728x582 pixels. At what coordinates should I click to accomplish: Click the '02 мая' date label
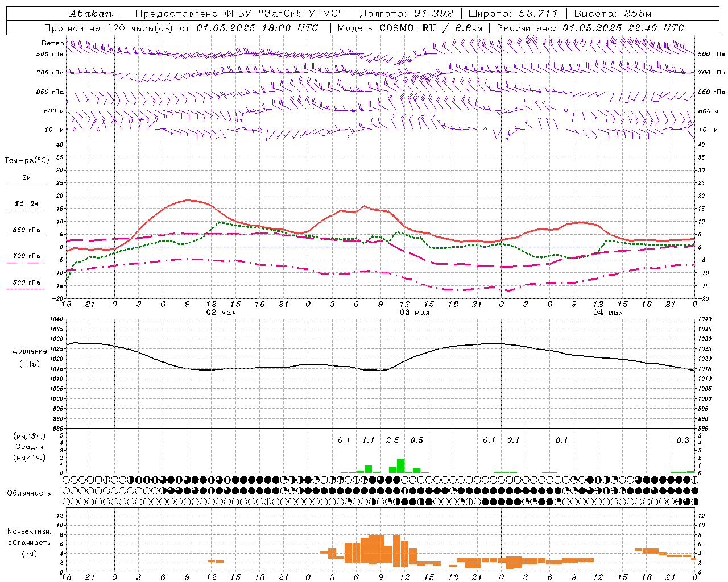tap(221, 313)
